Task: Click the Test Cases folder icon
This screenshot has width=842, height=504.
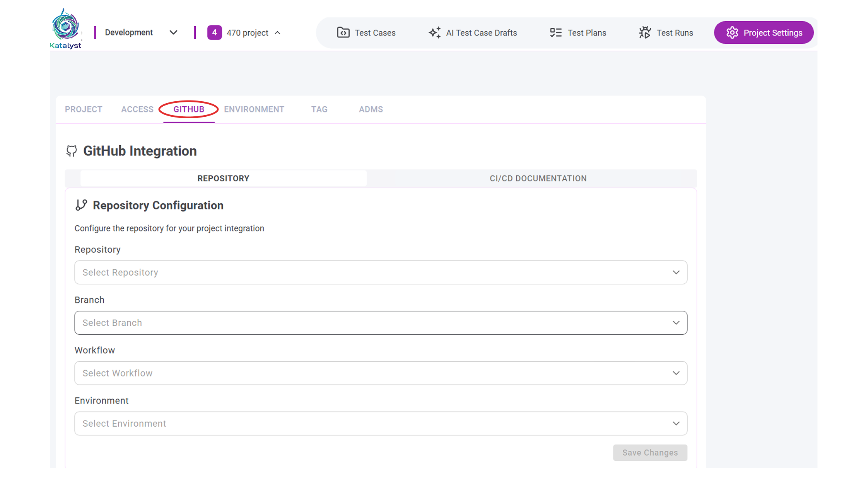Action: coord(343,32)
